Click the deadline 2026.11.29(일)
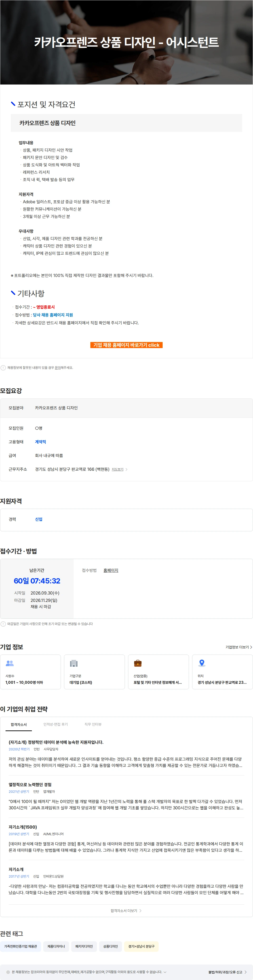253x980 pixels. pos(44,600)
